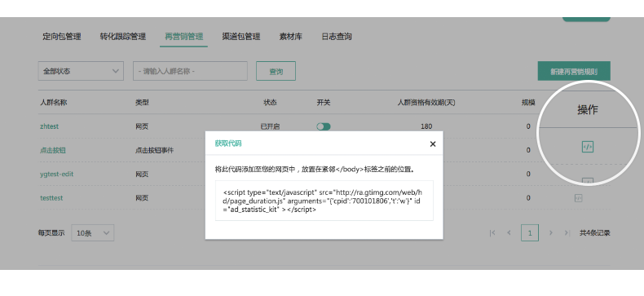Click the 规模 column header
Viewport: 644px width, 296px height.
click(528, 103)
